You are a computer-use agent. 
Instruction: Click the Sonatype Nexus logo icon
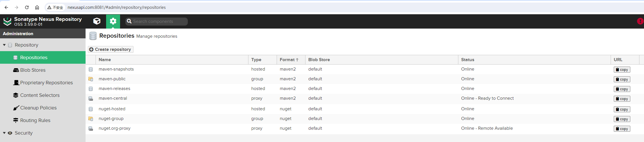pyautogui.click(x=7, y=21)
